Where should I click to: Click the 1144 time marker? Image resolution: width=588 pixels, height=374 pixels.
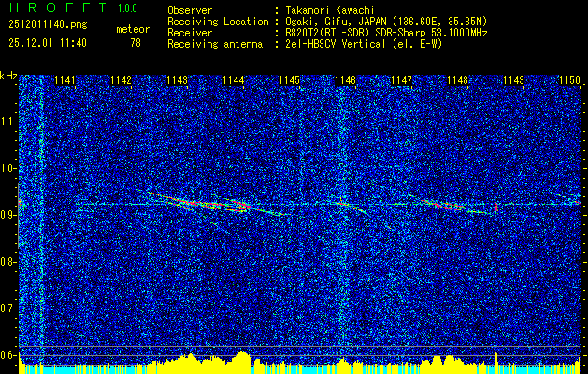coord(234,80)
